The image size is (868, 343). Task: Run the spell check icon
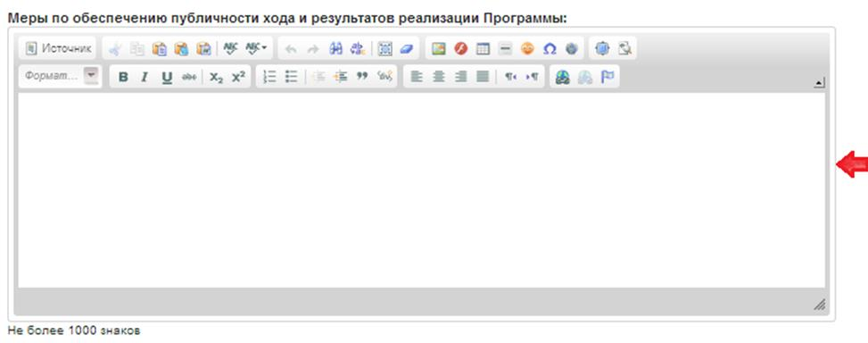point(230,49)
